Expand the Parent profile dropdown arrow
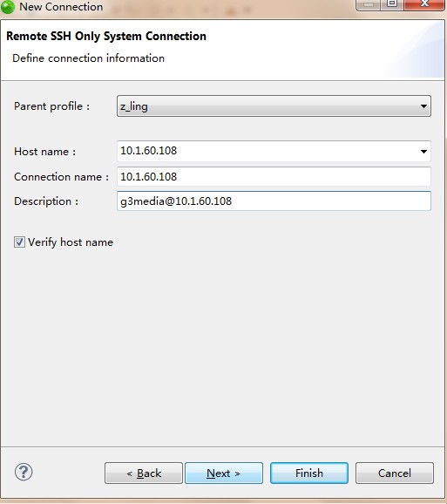The width and height of the screenshot is (447, 504). pos(423,106)
